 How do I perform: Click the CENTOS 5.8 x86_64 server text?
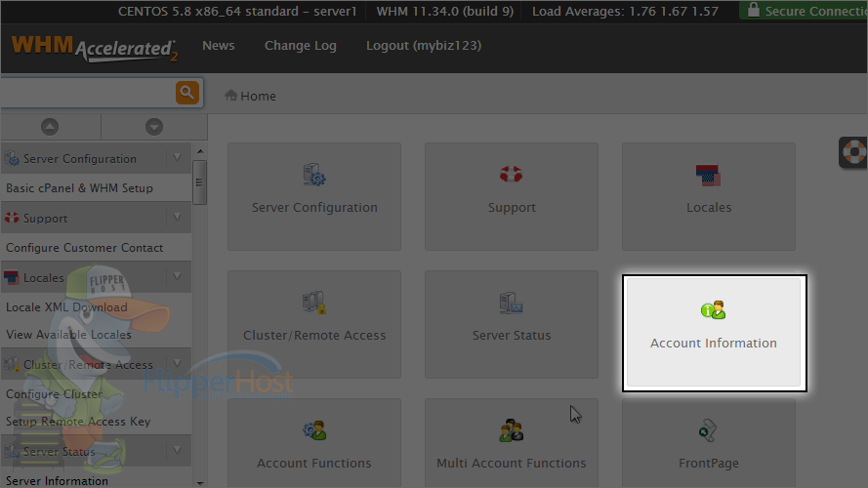coord(237,11)
